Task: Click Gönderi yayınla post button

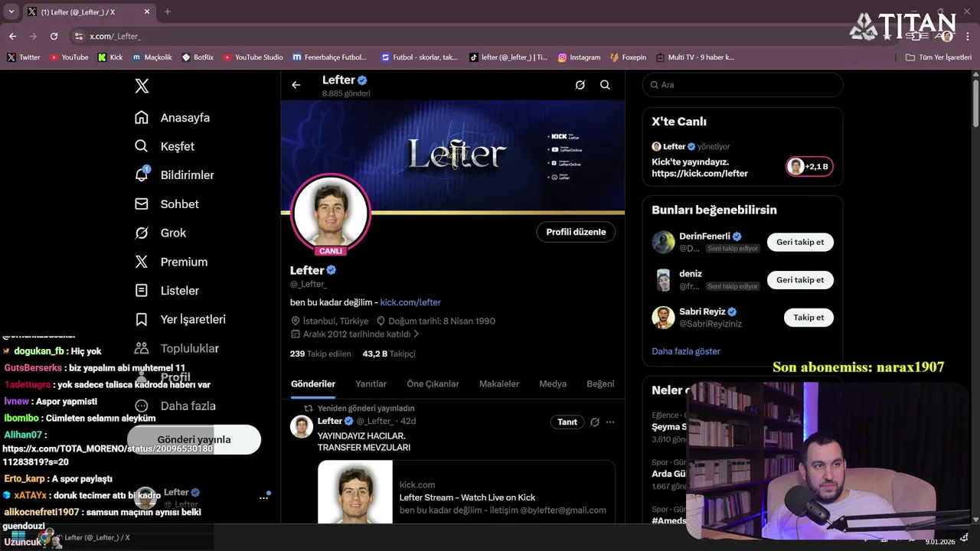Action: [194, 439]
